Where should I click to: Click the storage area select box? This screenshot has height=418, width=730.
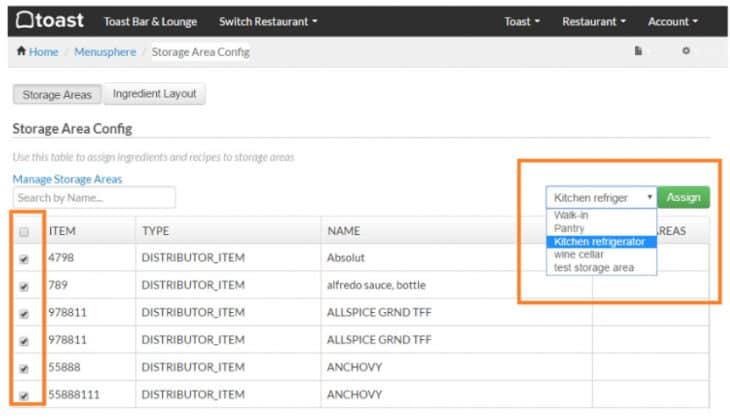point(601,197)
